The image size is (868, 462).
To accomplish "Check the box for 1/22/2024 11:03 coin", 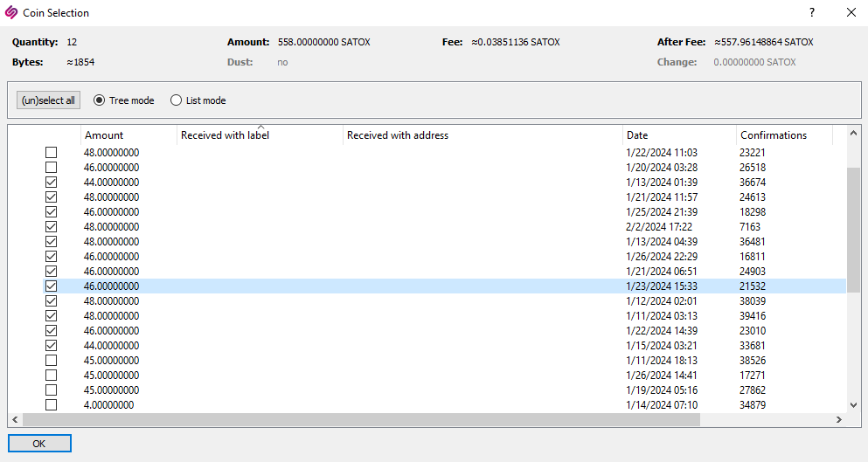I will click(51, 153).
